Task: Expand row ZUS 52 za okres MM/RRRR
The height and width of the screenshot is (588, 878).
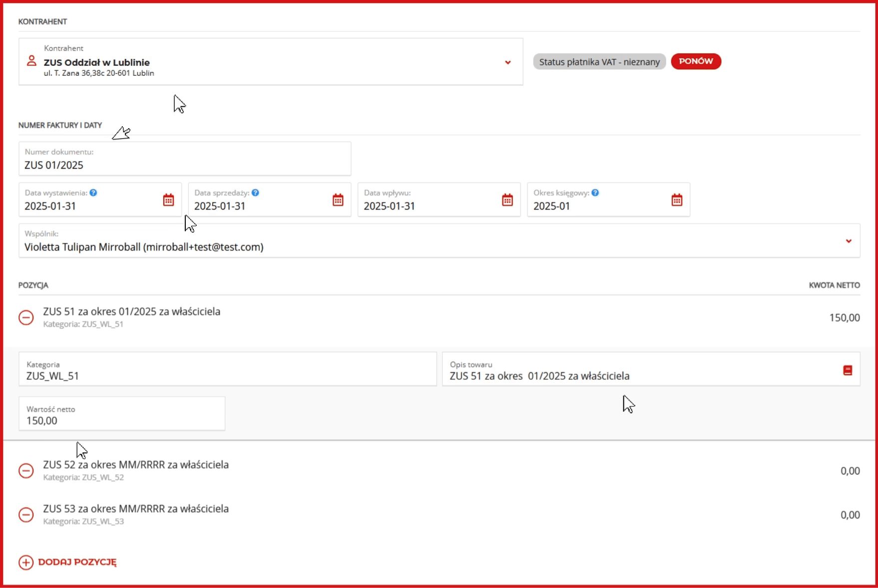Action: pyautogui.click(x=439, y=471)
